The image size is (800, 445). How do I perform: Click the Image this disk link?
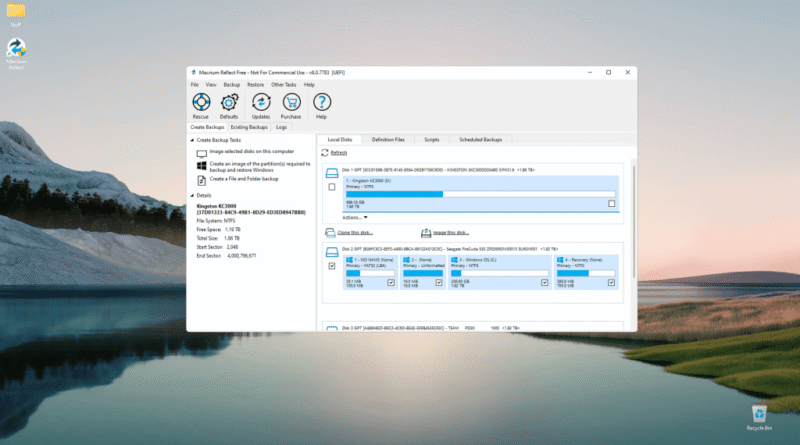point(451,233)
